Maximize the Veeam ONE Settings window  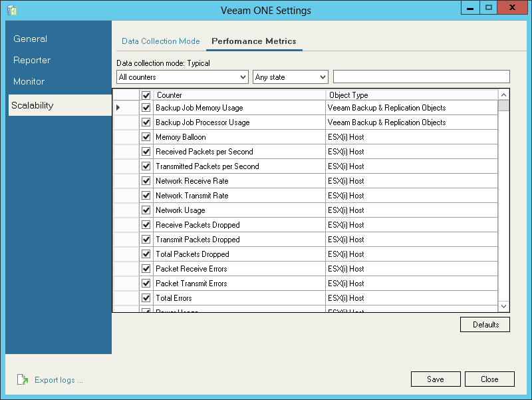[x=489, y=7]
